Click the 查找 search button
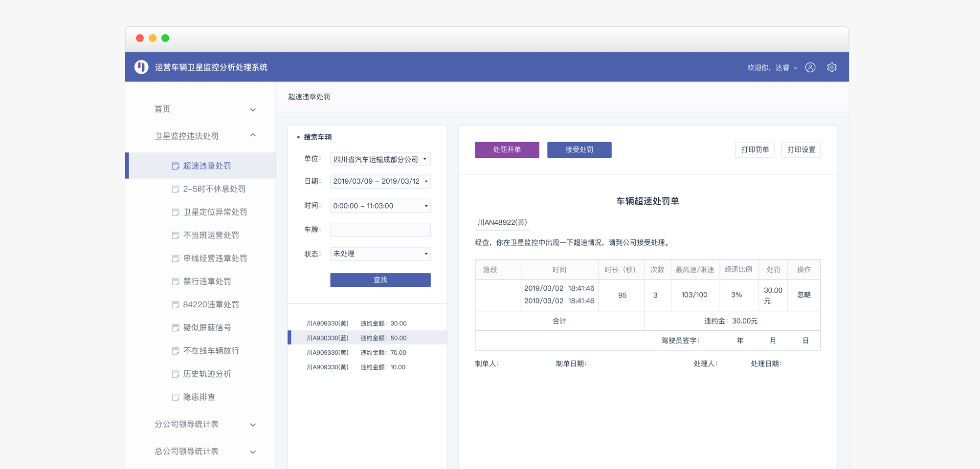Image resolution: width=980 pixels, height=469 pixels. coord(380,279)
